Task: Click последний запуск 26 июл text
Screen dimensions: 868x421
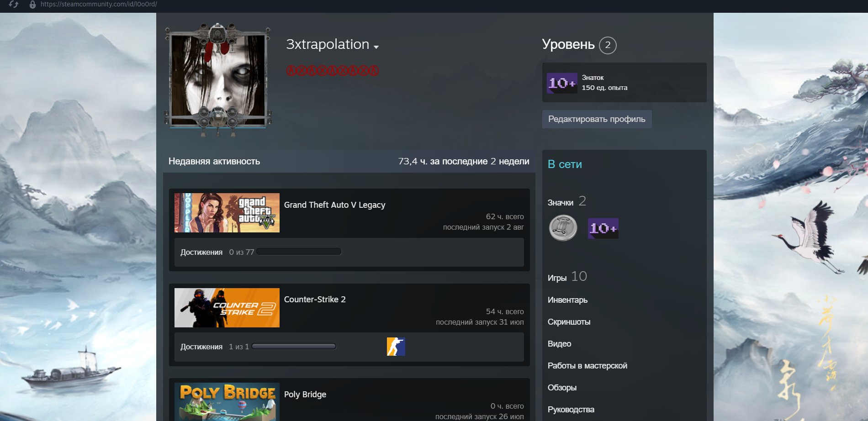Action: [480, 416]
